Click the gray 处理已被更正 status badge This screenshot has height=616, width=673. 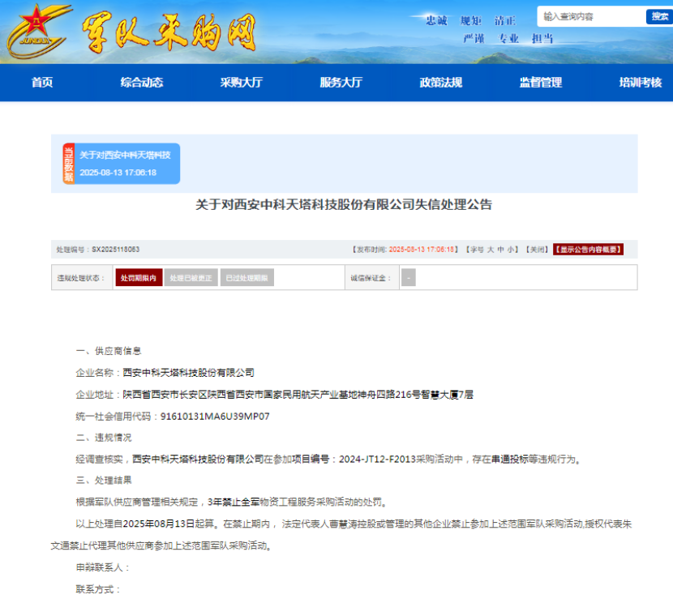191,277
